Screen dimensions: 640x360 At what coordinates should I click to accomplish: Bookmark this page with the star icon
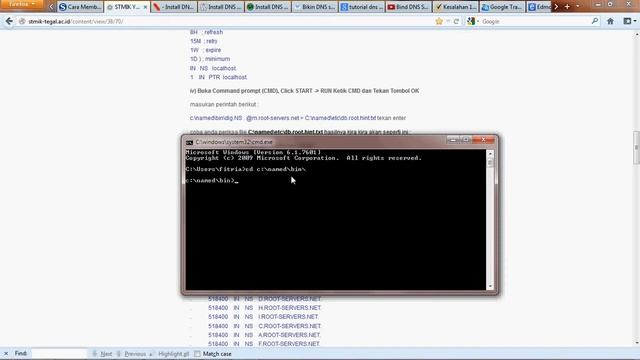pos(439,21)
